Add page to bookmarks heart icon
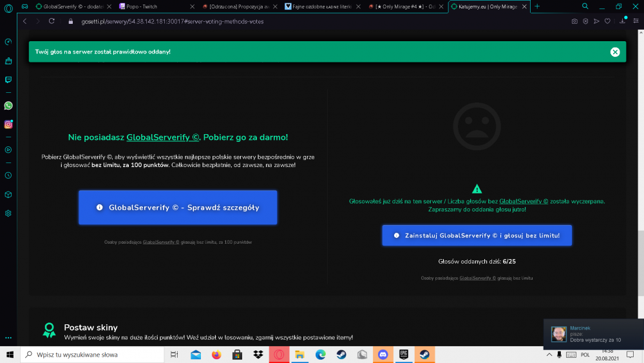The image size is (644, 363). click(x=607, y=21)
